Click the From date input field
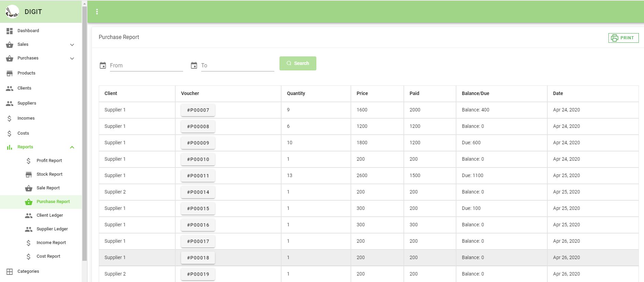644x282 pixels. [x=146, y=65]
